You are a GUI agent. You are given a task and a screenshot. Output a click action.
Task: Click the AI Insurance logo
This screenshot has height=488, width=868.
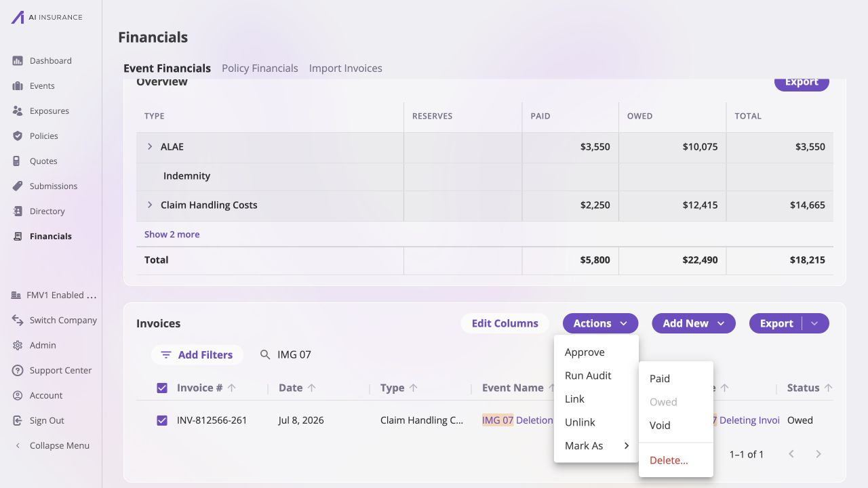pyautogui.click(x=46, y=17)
